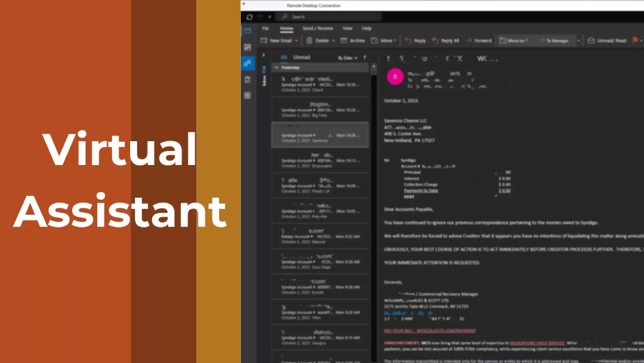Click the Send/Receive sync icon in title bar

(249, 17)
